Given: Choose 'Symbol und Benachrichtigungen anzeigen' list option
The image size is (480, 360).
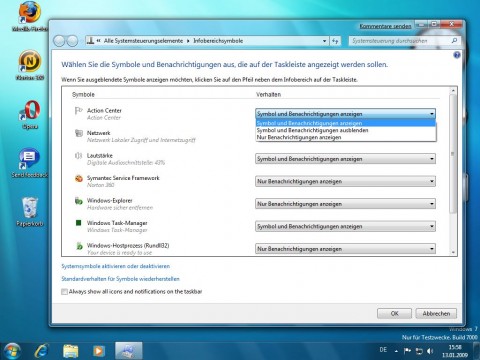Looking at the screenshot, I should point(346,123).
